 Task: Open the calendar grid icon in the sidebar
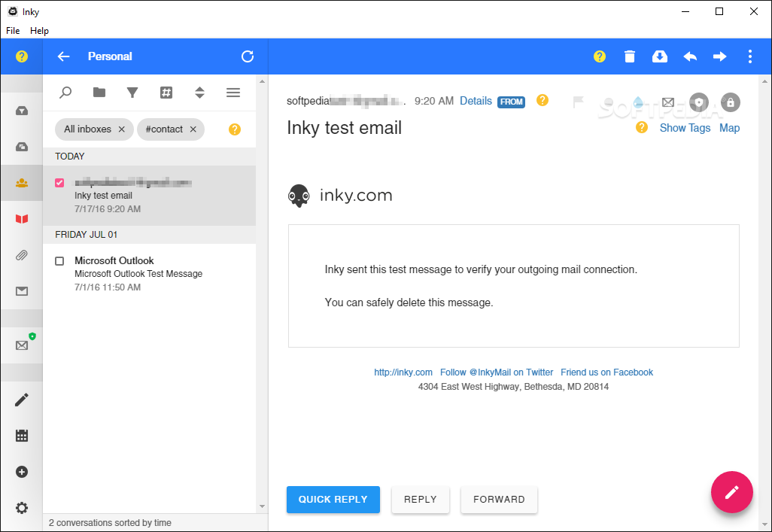(22, 436)
